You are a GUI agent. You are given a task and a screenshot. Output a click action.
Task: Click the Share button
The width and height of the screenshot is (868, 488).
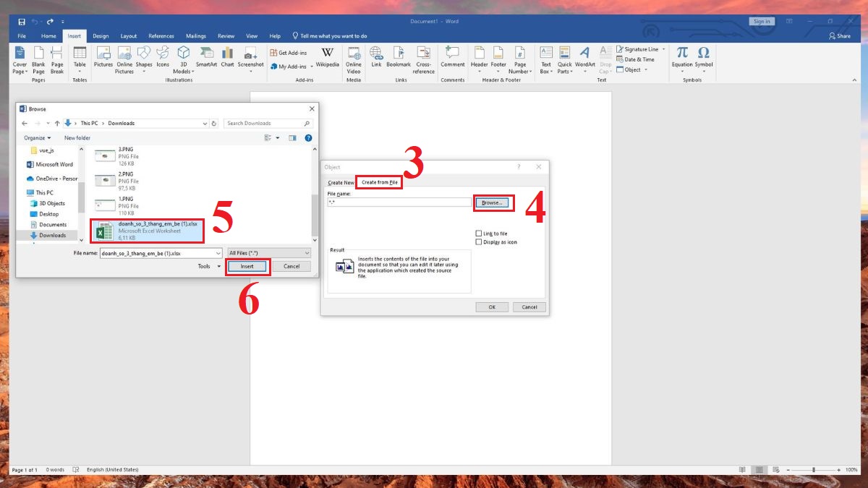[x=839, y=35]
